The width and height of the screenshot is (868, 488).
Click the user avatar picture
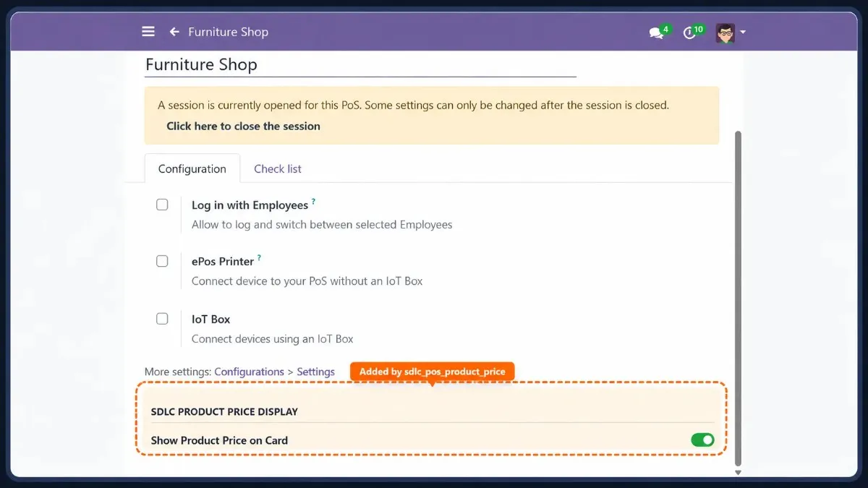tap(725, 33)
